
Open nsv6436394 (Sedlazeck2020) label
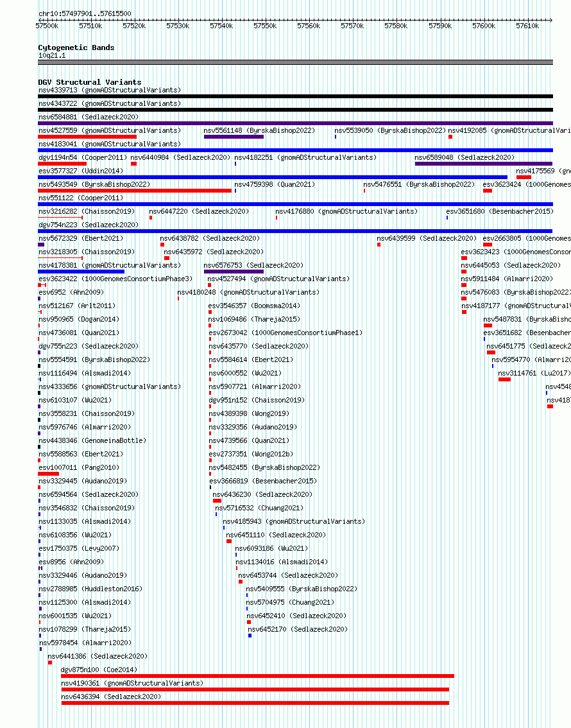coord(111,697)
